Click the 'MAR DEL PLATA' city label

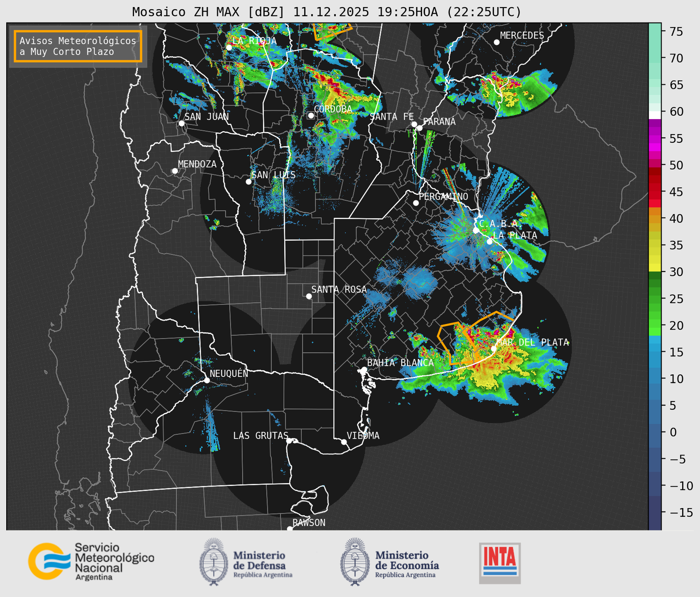(532, 343)
